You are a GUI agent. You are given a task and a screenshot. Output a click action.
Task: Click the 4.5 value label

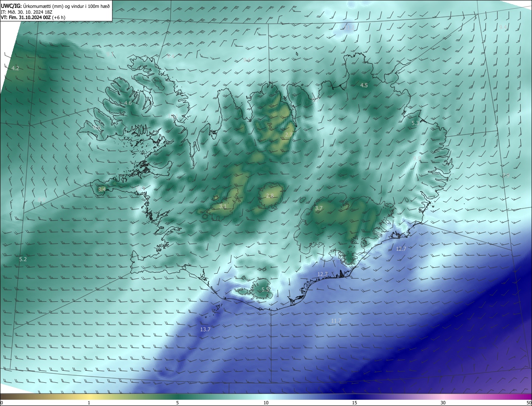(x=364, y=85)
